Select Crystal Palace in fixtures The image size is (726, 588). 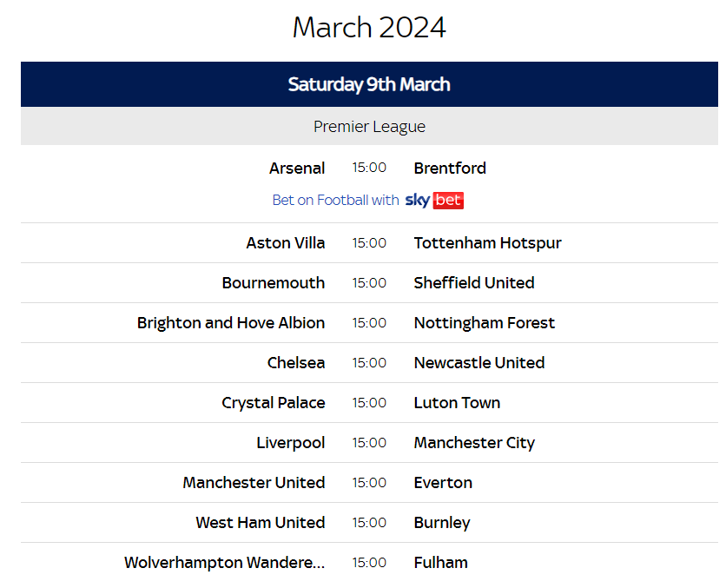click(x=274, y=403)
